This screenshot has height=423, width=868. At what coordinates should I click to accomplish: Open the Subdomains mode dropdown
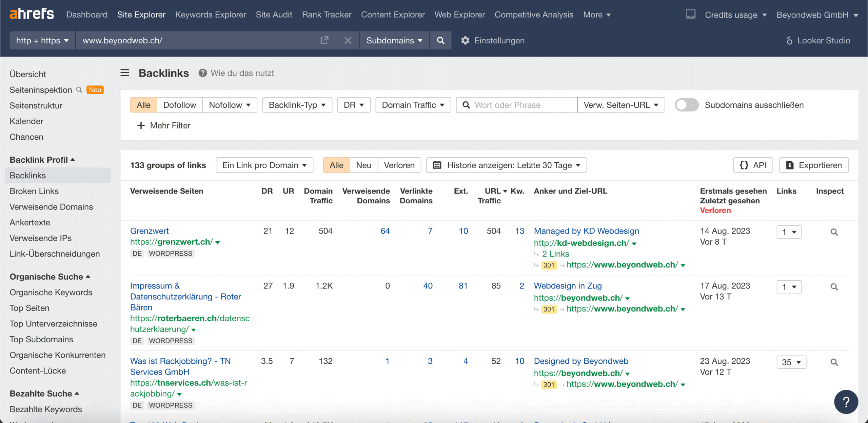coord(394,40)
